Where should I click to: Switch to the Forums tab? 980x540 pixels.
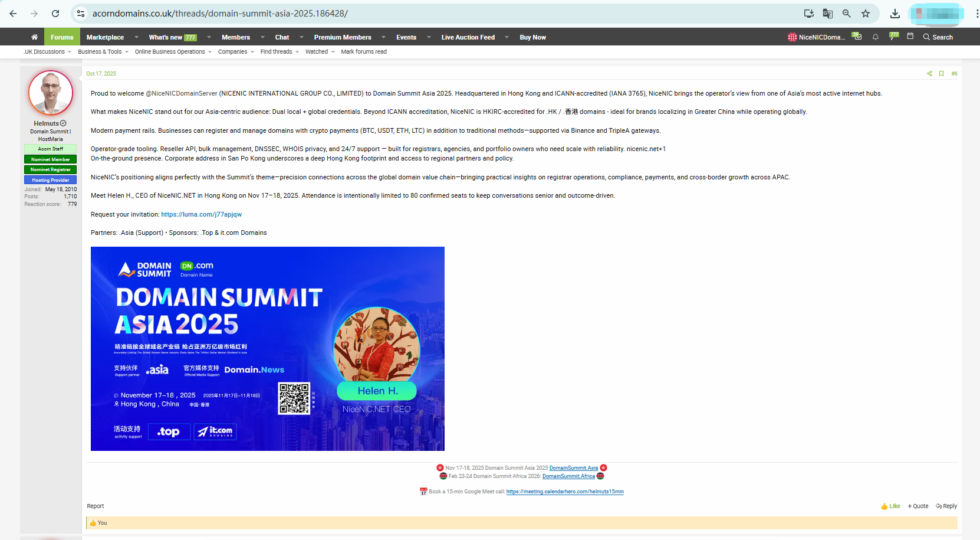click(x=62, y=37)
